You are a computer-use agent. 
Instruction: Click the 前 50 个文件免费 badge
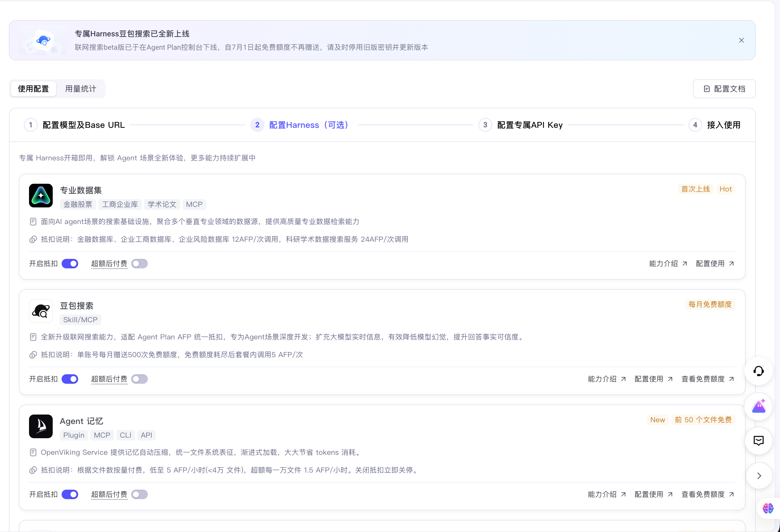[703, 420]
